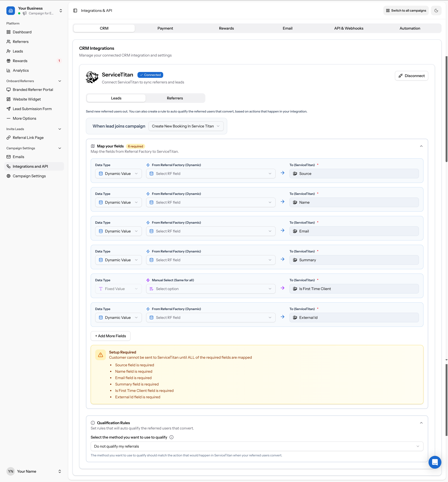Screen dimensions: 448x482
Task: Select the Emails sidebar icon
Action: coord(9,156)
